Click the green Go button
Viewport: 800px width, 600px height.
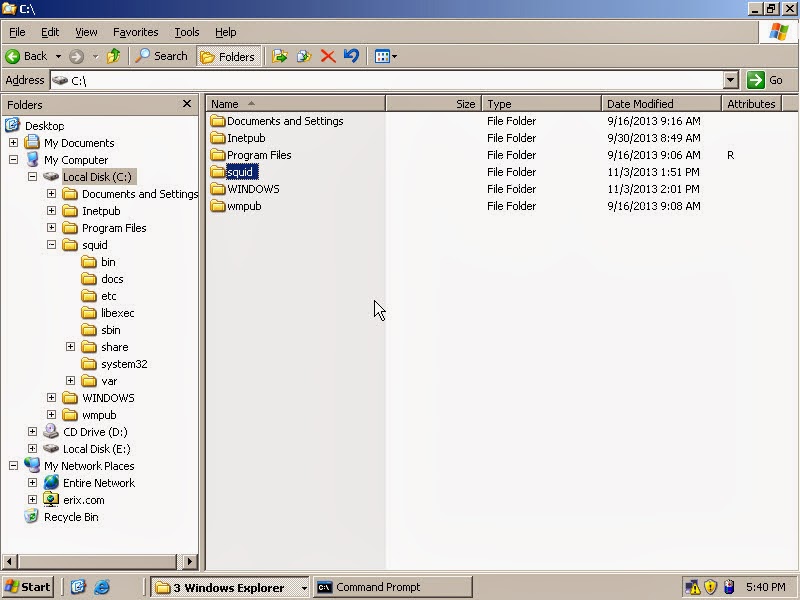(765, 80)
